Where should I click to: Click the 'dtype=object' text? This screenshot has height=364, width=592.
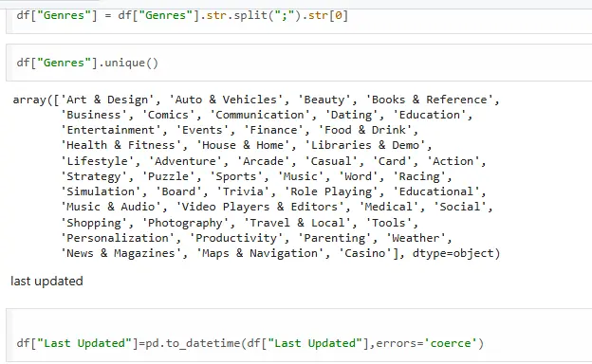click(x=453, y=253)
